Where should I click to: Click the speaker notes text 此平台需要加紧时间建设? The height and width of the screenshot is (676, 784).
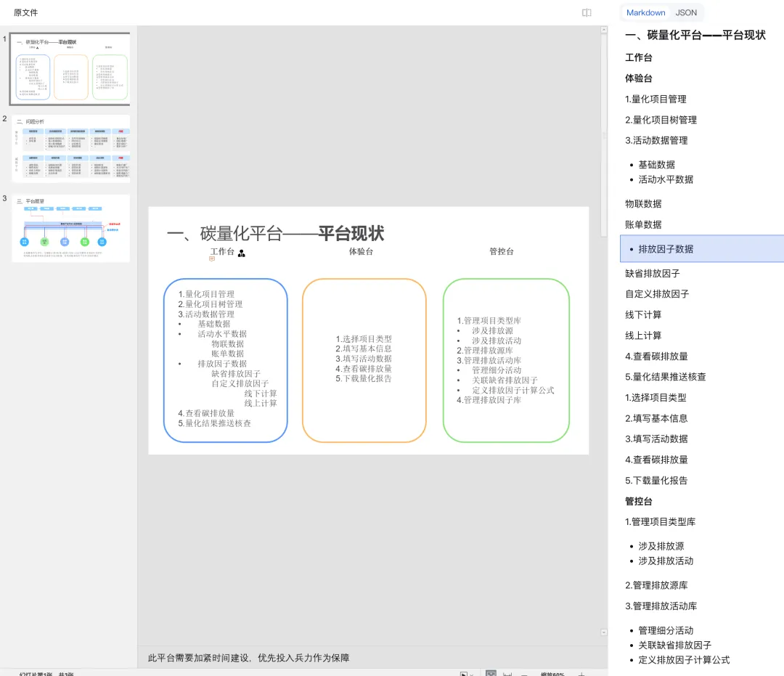tap(248, 658)
